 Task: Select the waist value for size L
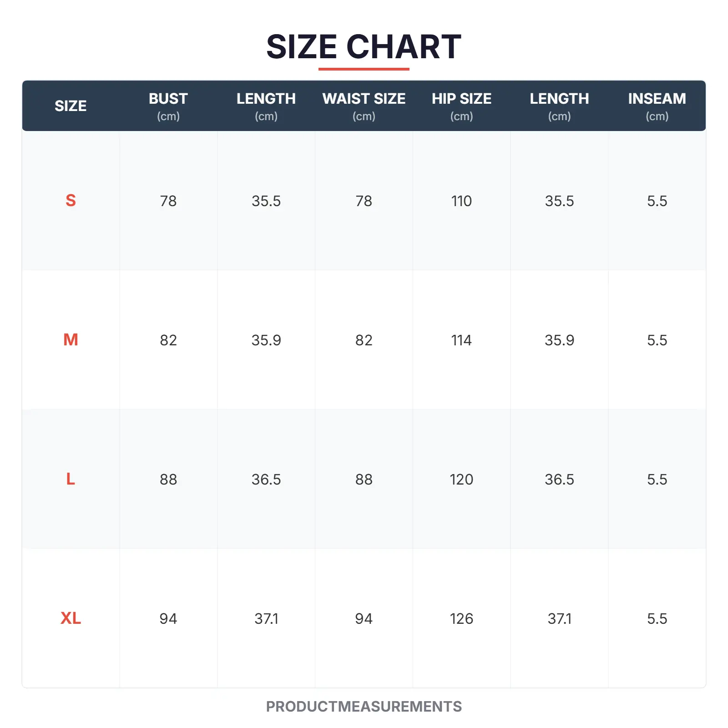pos(364,480)
